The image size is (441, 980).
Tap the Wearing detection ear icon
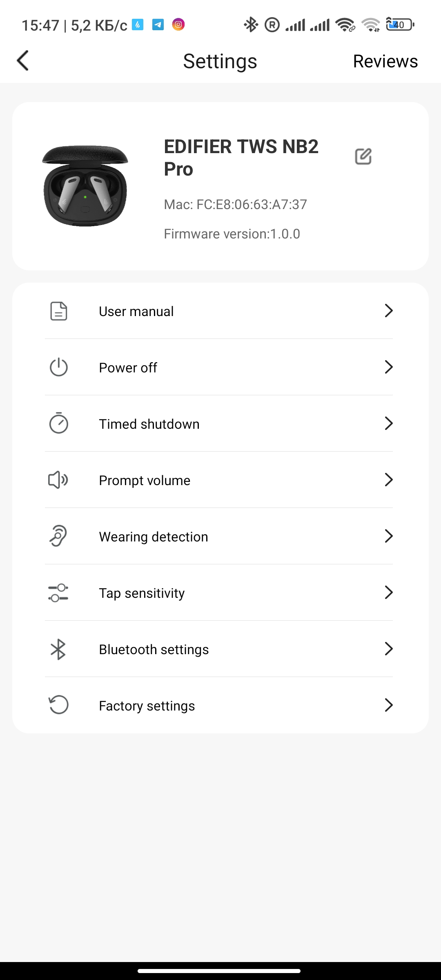(58, 536)
